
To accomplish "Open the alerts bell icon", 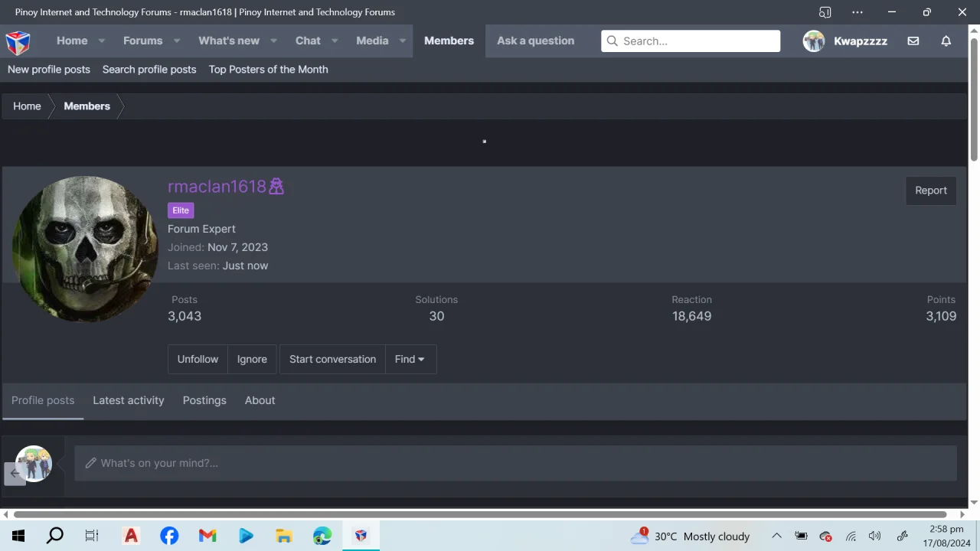I will 946,41.
